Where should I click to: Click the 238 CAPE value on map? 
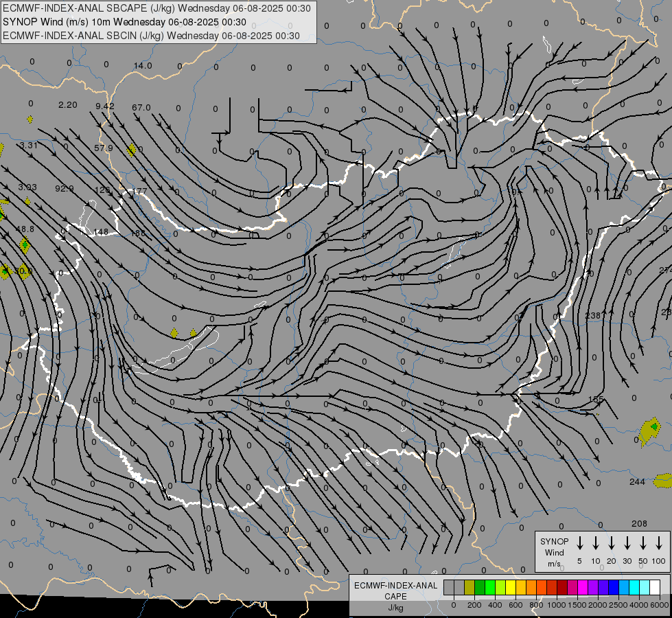click(592, 316)
